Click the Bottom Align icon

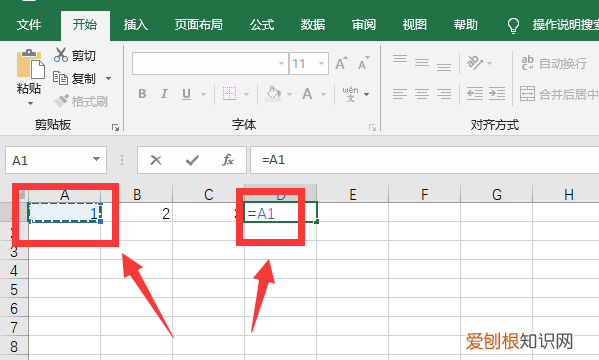point(444,66)
